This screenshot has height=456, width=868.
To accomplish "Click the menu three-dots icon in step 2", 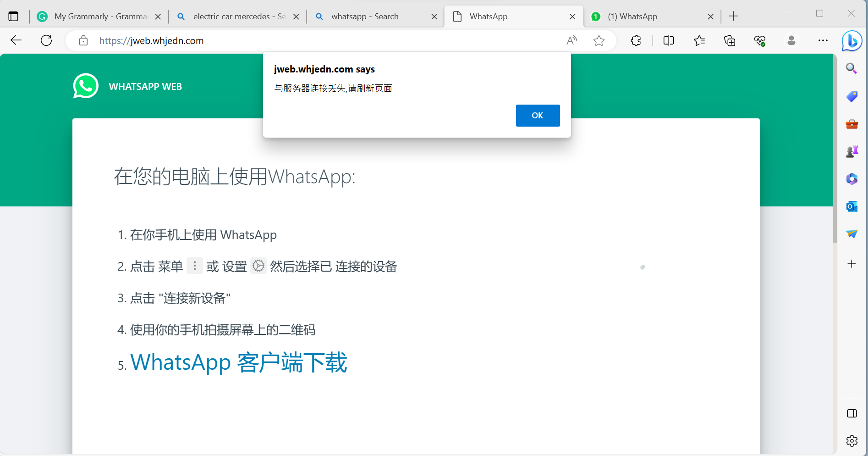I will tap(195, 266).
